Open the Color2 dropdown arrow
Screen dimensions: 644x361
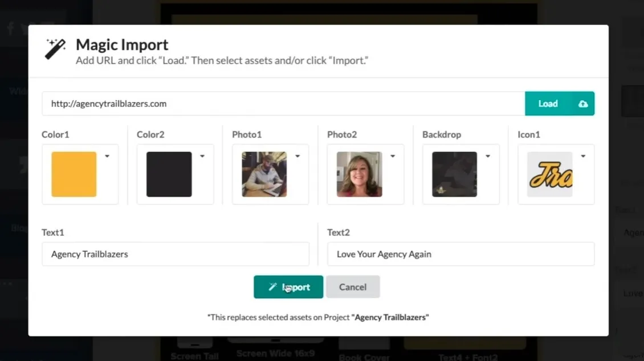click(x=202, y=156)
